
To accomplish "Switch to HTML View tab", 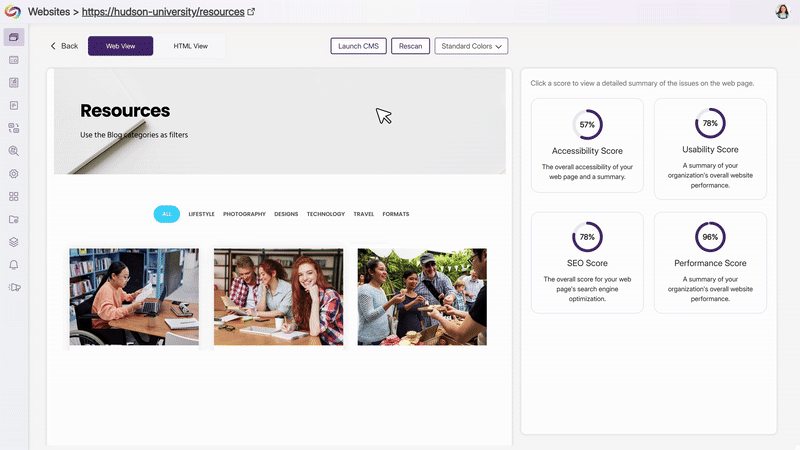I will click(x=190, y=46).
